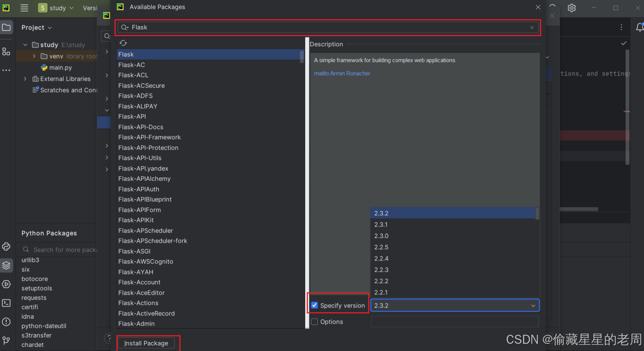
Task: Clear the Flask search text
Action: [532, 28]
